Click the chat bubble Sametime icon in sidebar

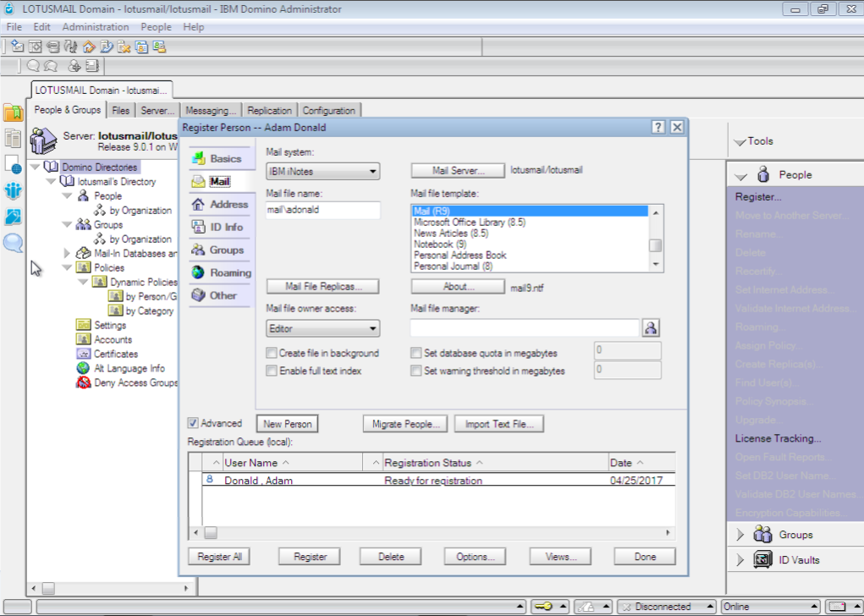click(x=14, y=243)
